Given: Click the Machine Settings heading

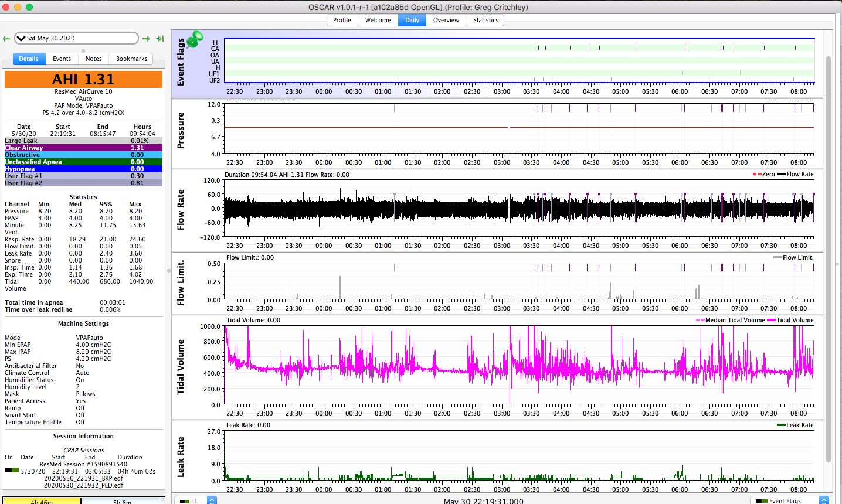Looking at the screenshot, I should tap(83, 323).
